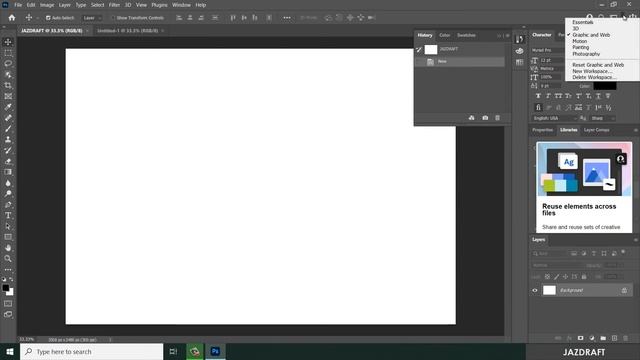Open the Normal blend mode dropdown in Layers
640x360 pixels.
(558, 265)
